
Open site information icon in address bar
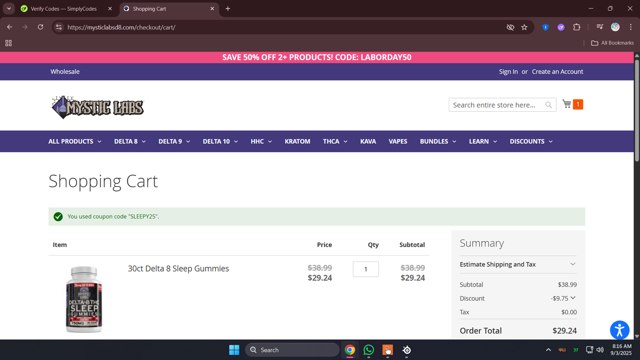click(x=59, y=27)
